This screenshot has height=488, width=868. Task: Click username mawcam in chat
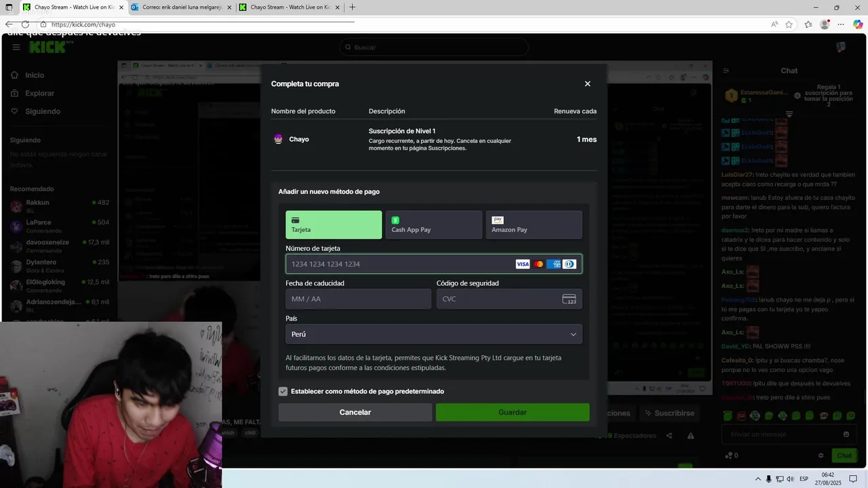(x=734, y=197)
